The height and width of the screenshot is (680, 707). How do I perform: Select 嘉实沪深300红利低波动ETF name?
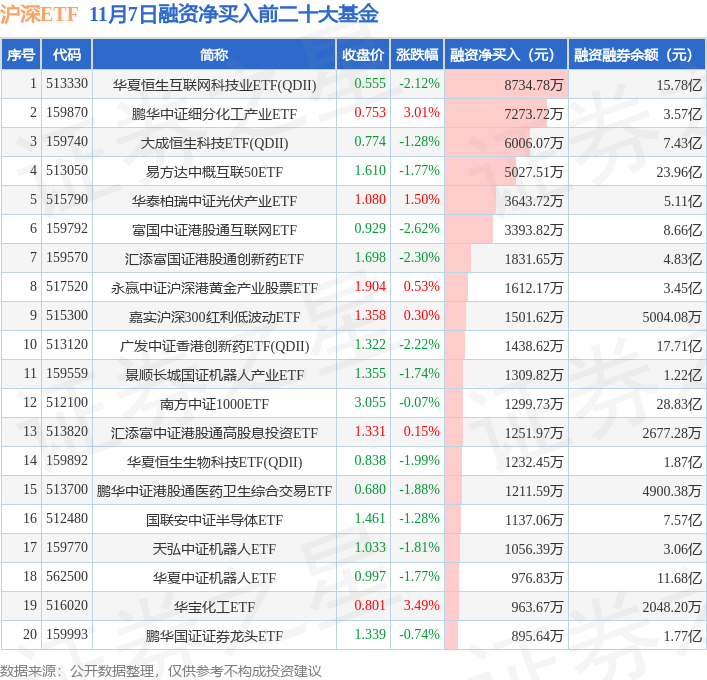[214, 317]
